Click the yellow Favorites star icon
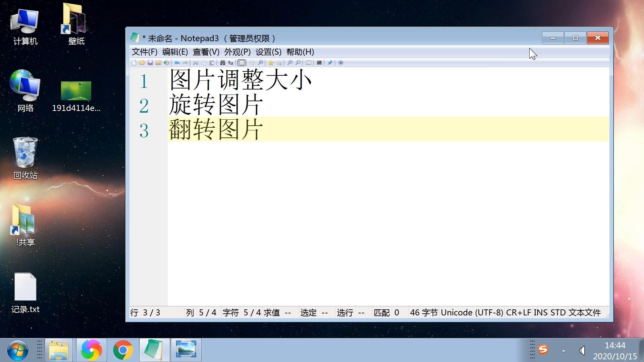 click(x=271, y=63)
